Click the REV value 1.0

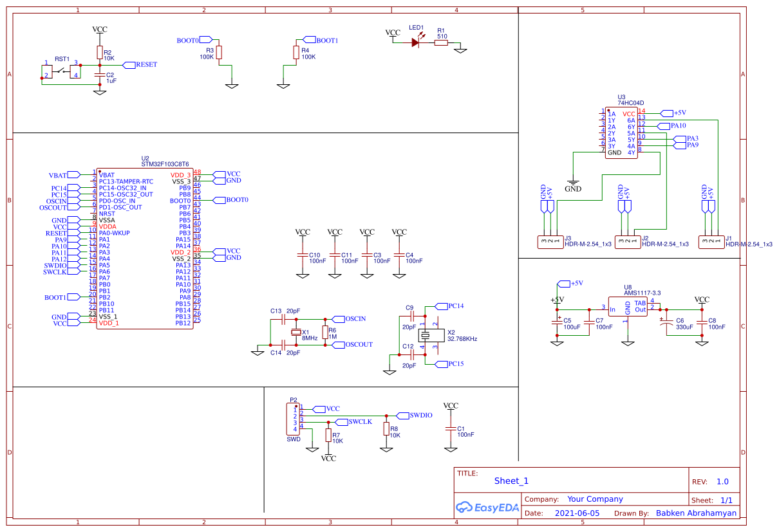(x=722, y=482)
